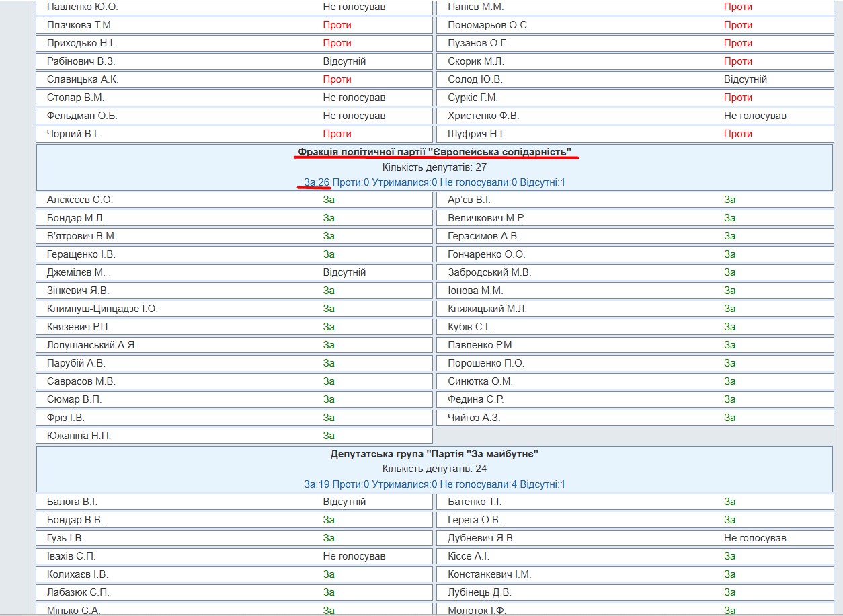Click 'Кількість депутатів: 27' text
The width and height of the screenshot is (843, 616).
click(435, 167)
